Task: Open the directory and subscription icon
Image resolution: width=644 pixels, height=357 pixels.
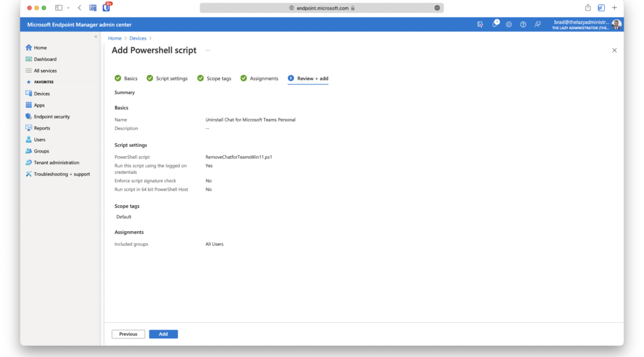Action: click(x=480, y=25)
